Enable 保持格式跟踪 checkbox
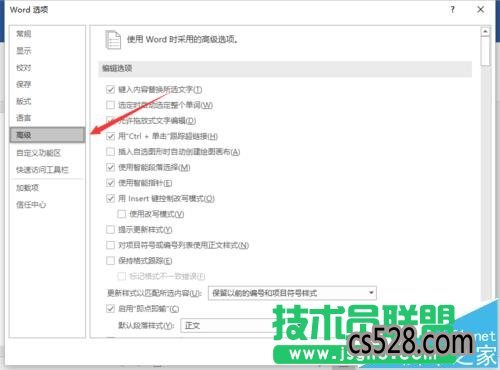This screenshot has height=370, width=500. 110,261
